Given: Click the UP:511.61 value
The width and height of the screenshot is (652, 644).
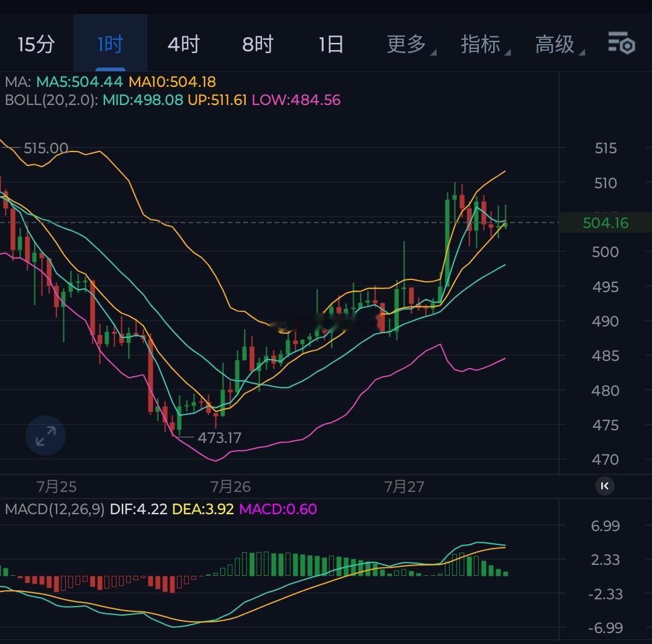Looking at the screenshot, I should pyautogui.click(x=217, y=100).
